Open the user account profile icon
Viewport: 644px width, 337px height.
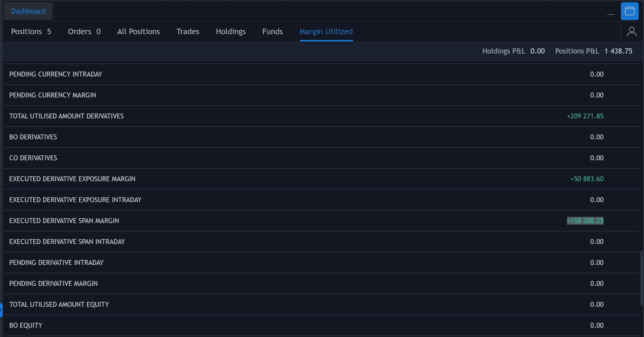[x=632, y=32]
